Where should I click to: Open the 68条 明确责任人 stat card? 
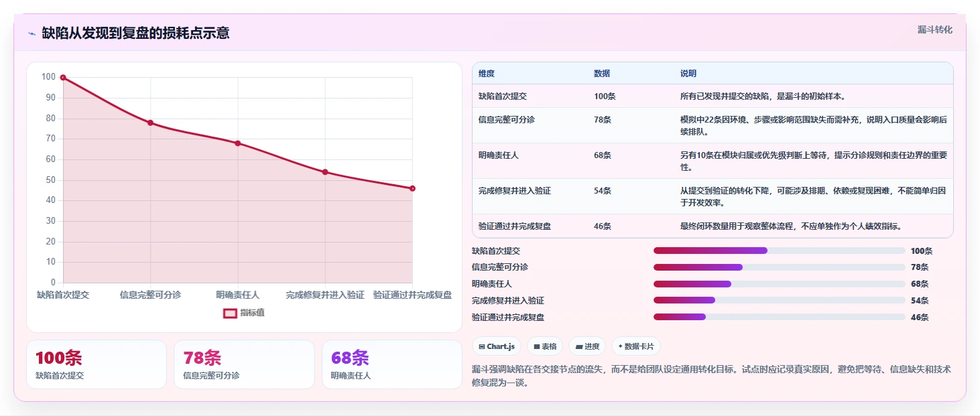392,364
